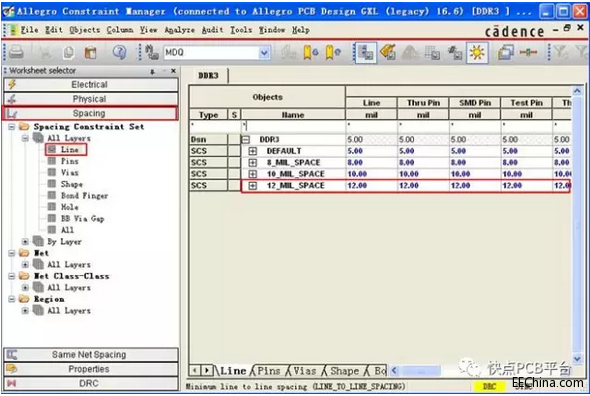Click the Name column filter field
Screen dimensions: 590x396
pos(293,126)
